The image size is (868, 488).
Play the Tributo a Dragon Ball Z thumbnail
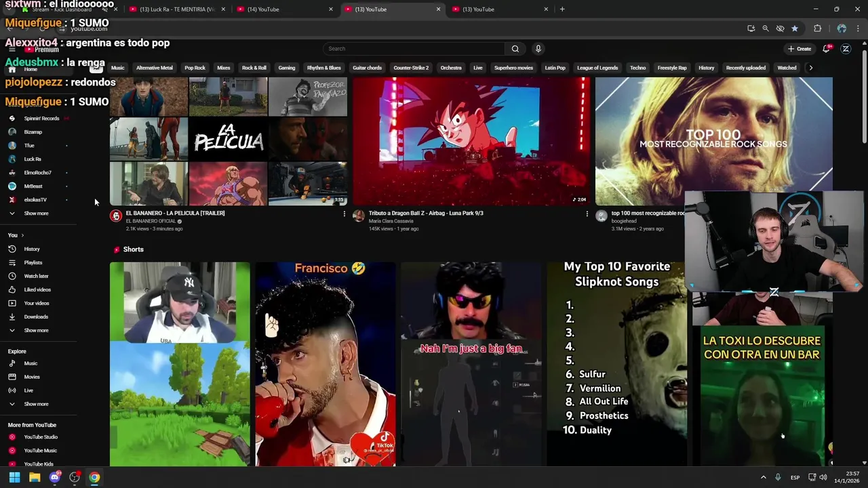click(471, 140)
